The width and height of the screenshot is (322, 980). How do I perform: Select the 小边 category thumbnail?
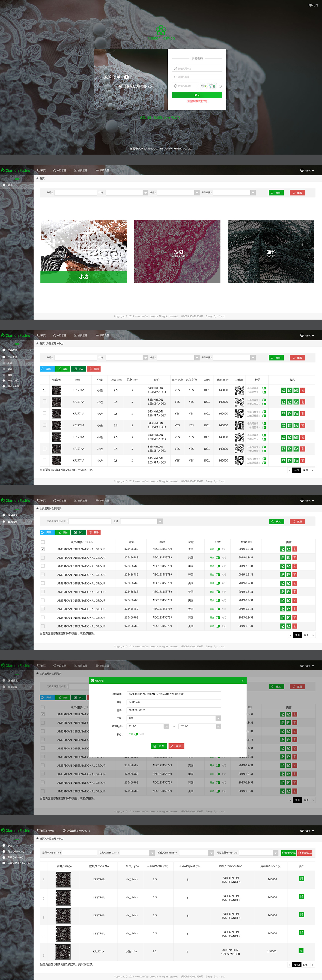[84, 252]
